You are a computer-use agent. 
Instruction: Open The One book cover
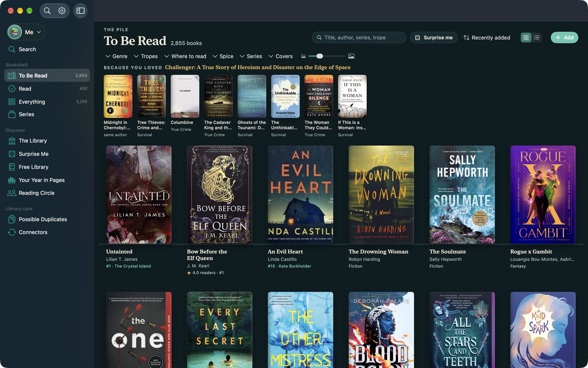coord(139,330)
